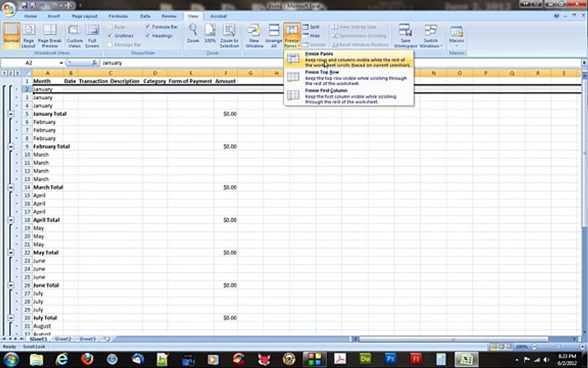Open Windows Start button
The width and height of the screenshot is (588, 368).
click(x=11, y=359)
